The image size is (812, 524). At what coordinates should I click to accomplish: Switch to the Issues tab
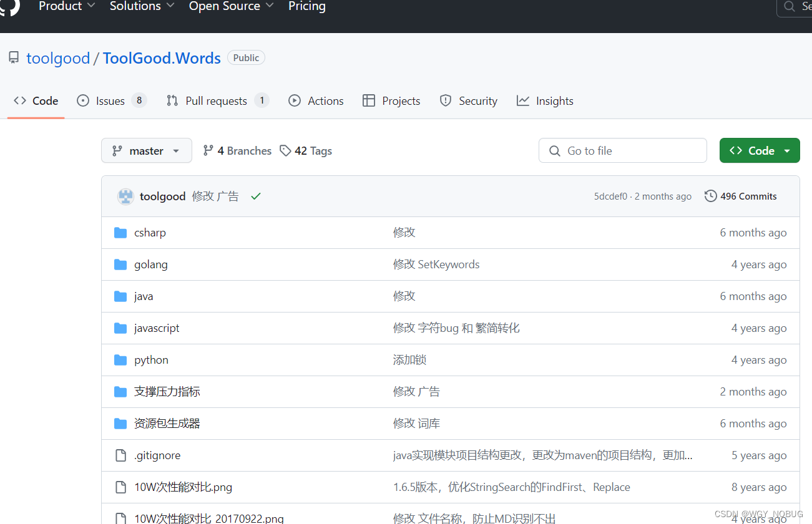point(112,100)
